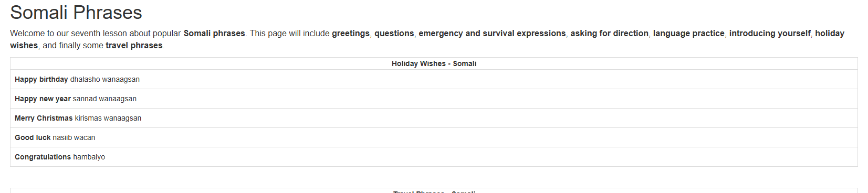Image resolution: width=868 pixels, height=193 pixels.
Task: Click the Merry Christmas label
Action: click(44, 119)
